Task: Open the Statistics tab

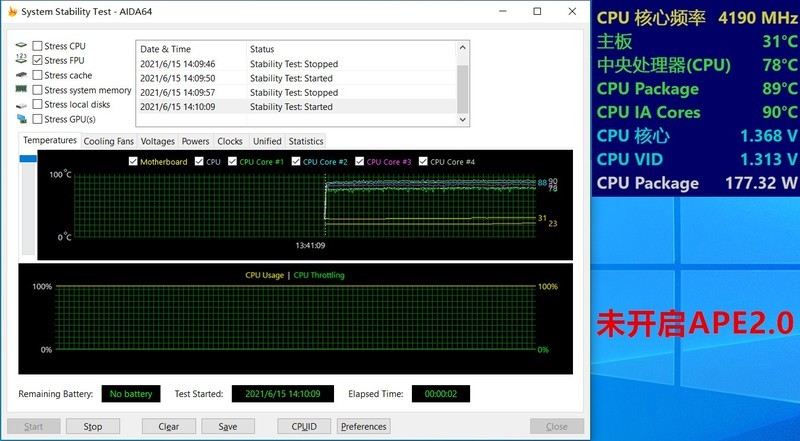Action: click(x=306, y=141)
